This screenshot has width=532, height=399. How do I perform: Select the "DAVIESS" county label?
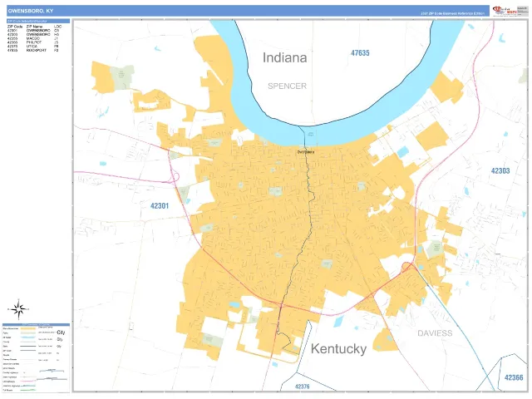[x=435, y=333]
